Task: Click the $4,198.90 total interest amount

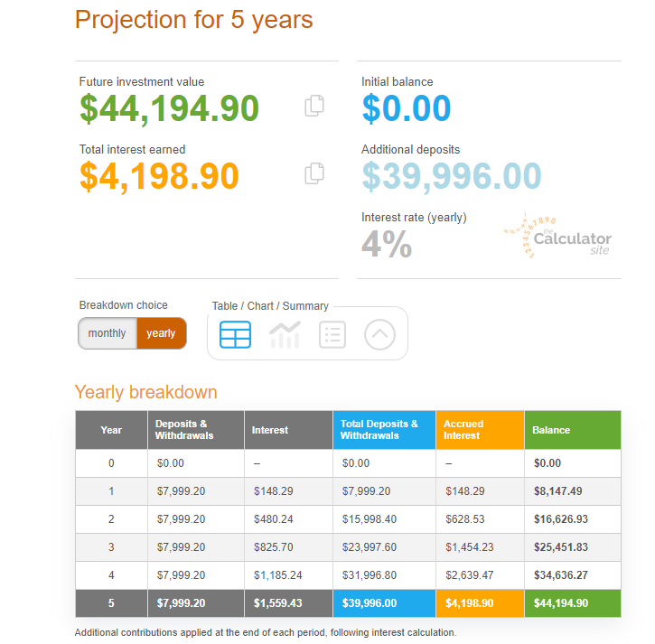Action: (159, 176)
